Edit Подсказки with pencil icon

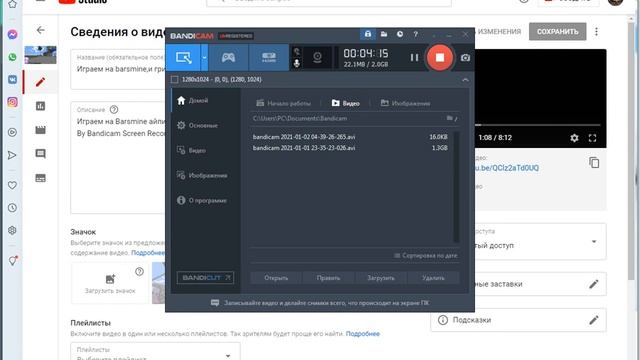click(594, 320)
